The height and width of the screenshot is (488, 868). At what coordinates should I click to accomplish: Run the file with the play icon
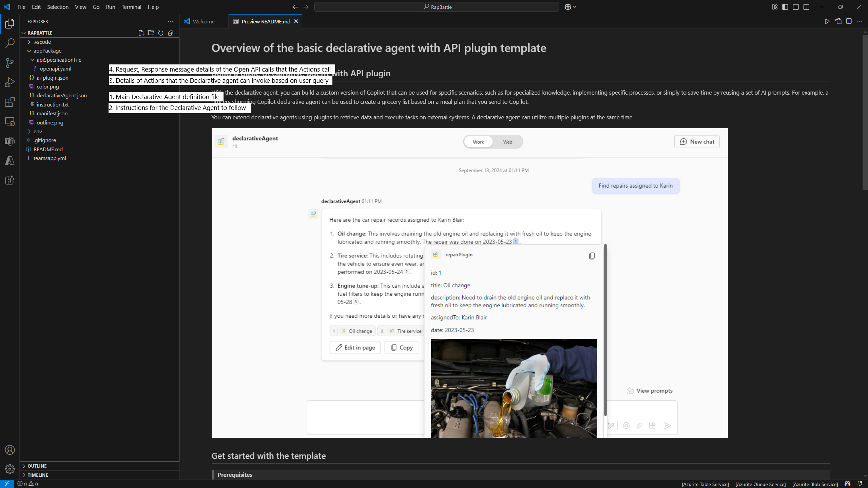tap(827, 21)
